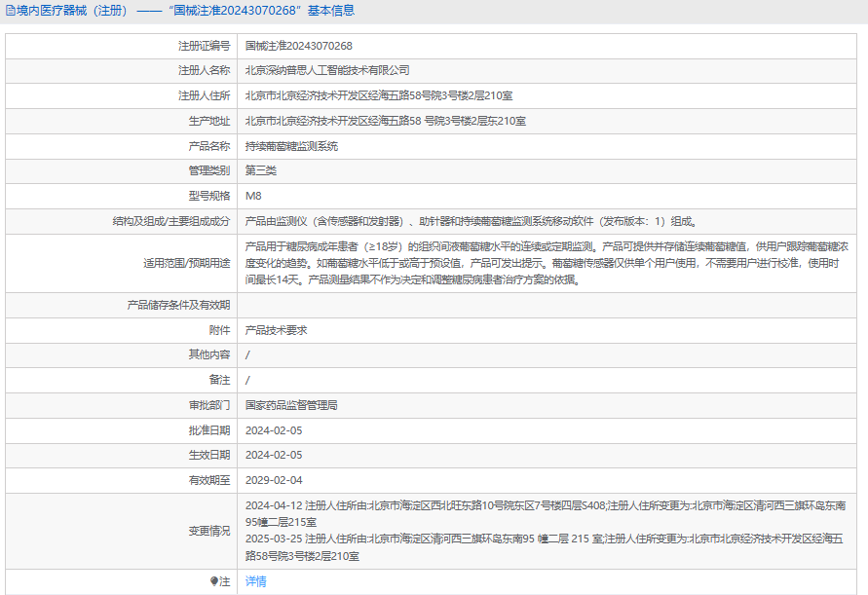Image resolution: width=868 pixels, height=595 pixels.
Task: Click the 适用范围/预期用途 description paragraph
Action: 546,263
